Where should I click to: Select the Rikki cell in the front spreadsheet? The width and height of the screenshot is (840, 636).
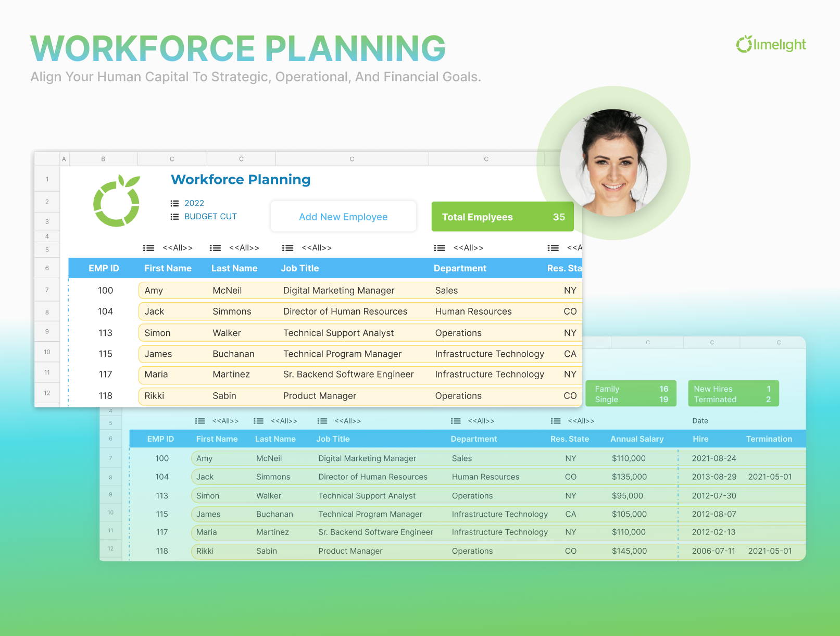154,396
